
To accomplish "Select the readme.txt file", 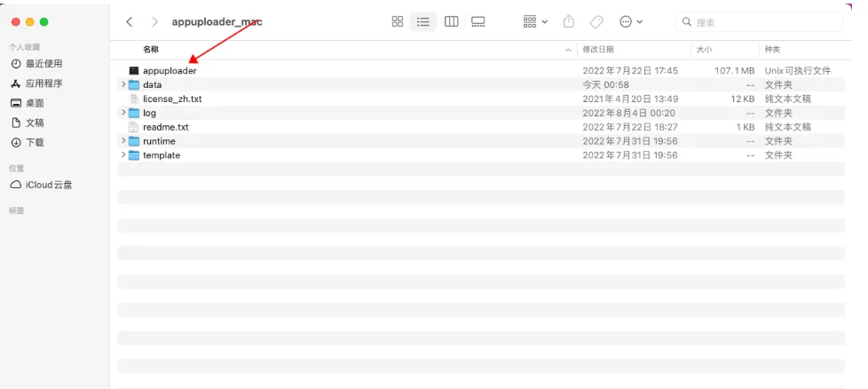I will [165, 127].
